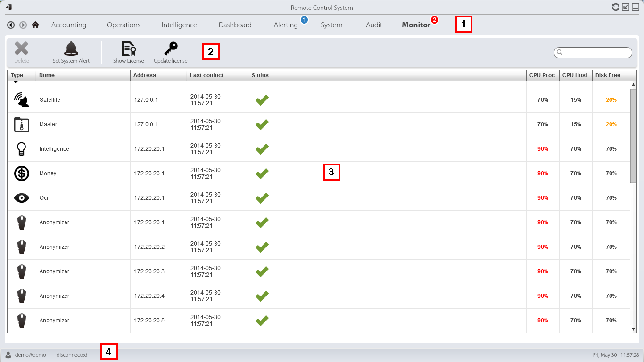Select the Intelligence name cell
Viewport: 644px width, 362px height.
click(x=83, y=149)
